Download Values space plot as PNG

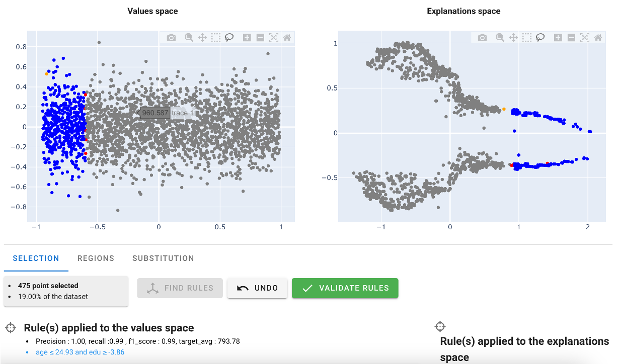coord(172,38)
